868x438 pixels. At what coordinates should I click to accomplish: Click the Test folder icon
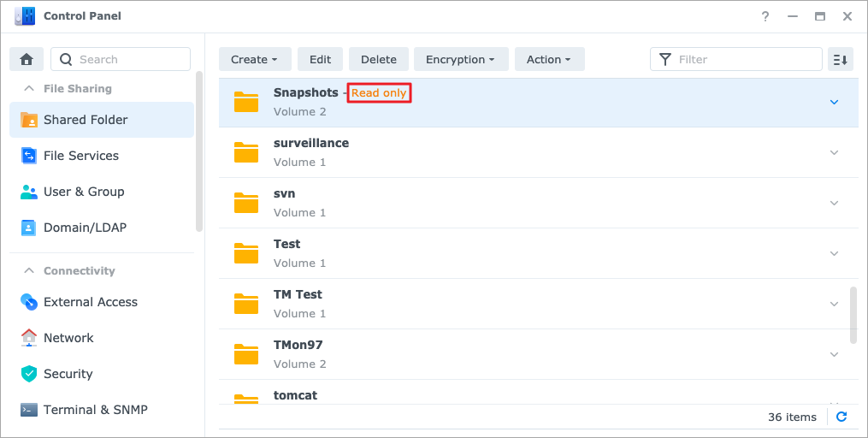pyautogui.click(x=246, y=253)
